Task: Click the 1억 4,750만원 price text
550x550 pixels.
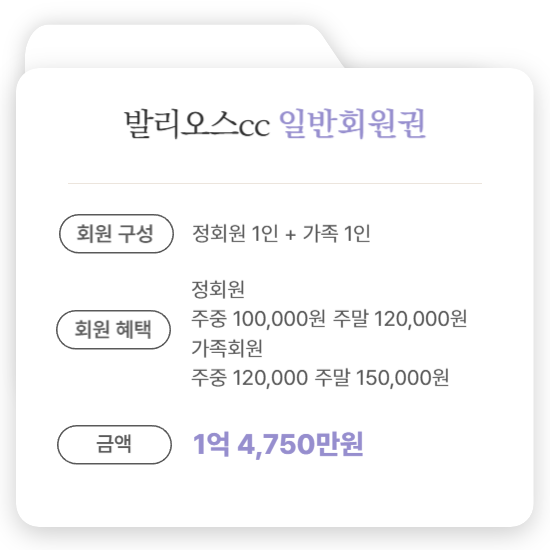Action: tap(278, 444)
